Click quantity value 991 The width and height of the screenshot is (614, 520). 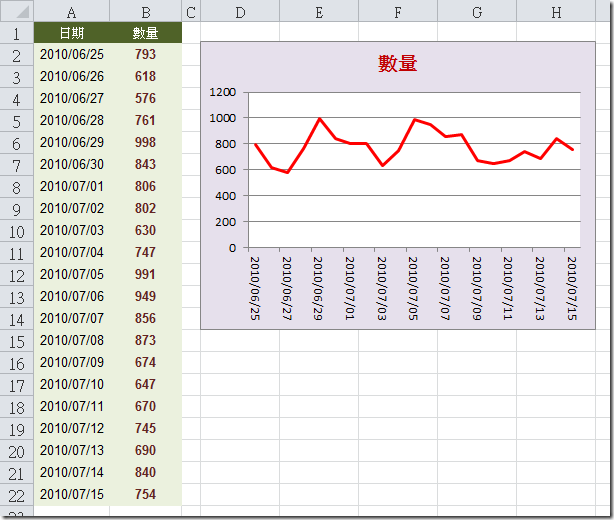[x=145, y=274]
